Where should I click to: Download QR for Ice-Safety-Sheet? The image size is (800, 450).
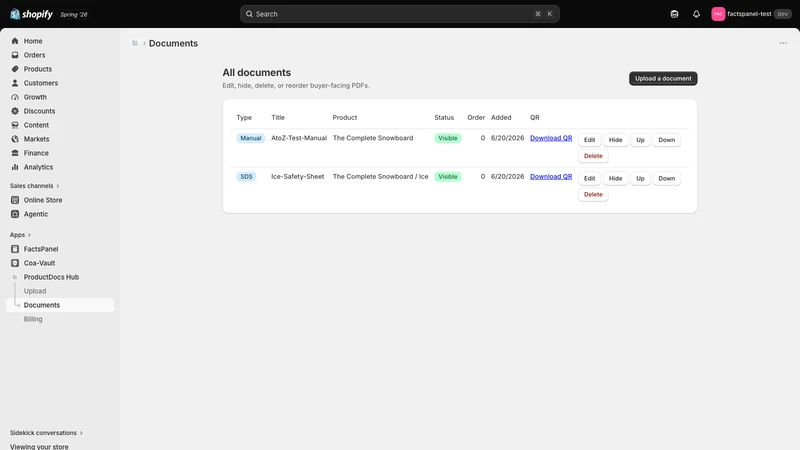click(x=551, y=177)
